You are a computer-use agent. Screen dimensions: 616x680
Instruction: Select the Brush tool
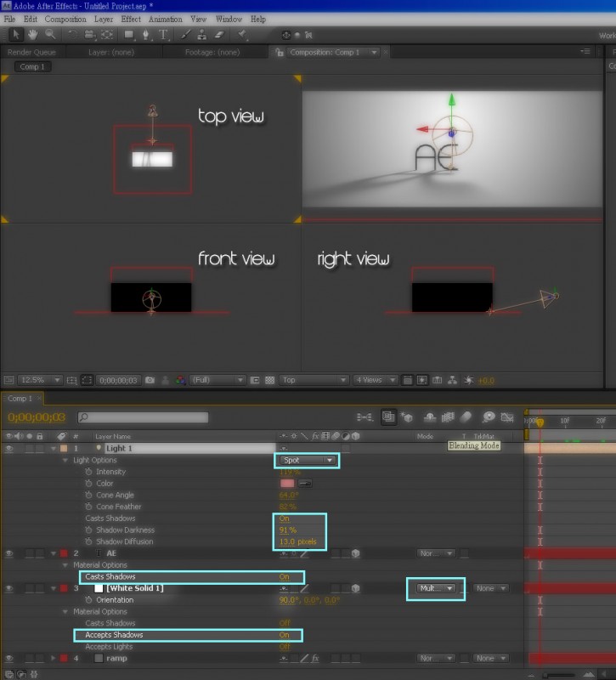tap(185, 34)
